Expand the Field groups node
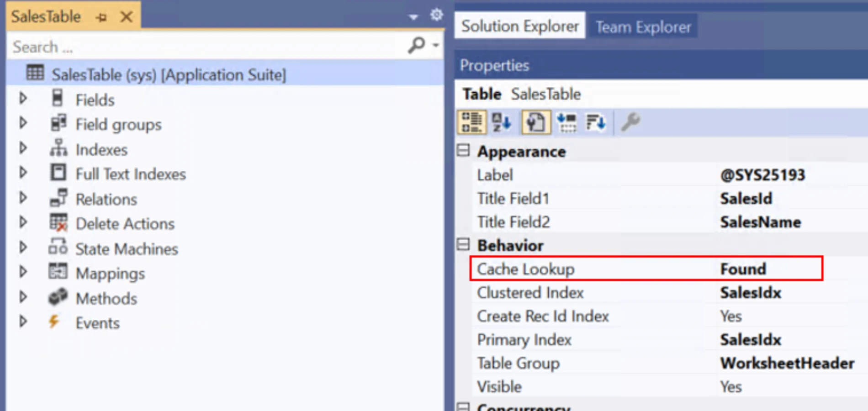Image resolution: width=868 pixels, height=411 pixels. point(23,123)
